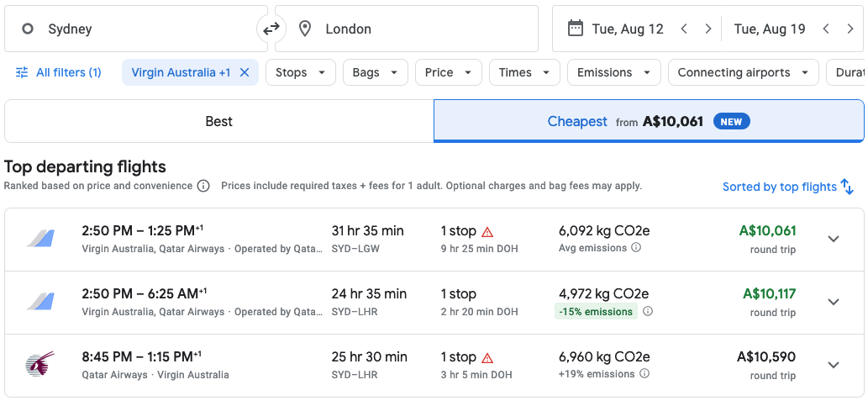
Task: Click the Qatar Airways logo
Action: coord(40,365)
